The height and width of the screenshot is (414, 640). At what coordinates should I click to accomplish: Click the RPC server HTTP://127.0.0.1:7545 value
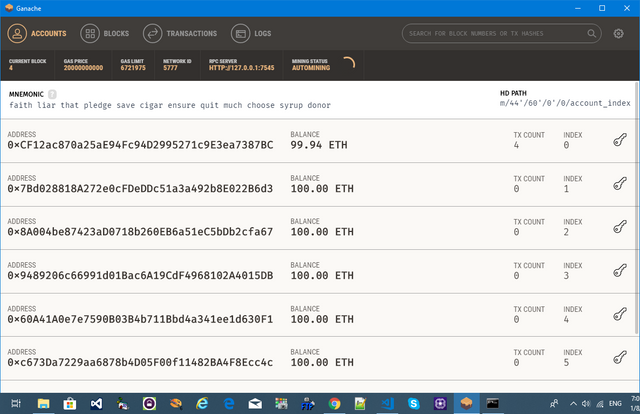pos(242,68)
